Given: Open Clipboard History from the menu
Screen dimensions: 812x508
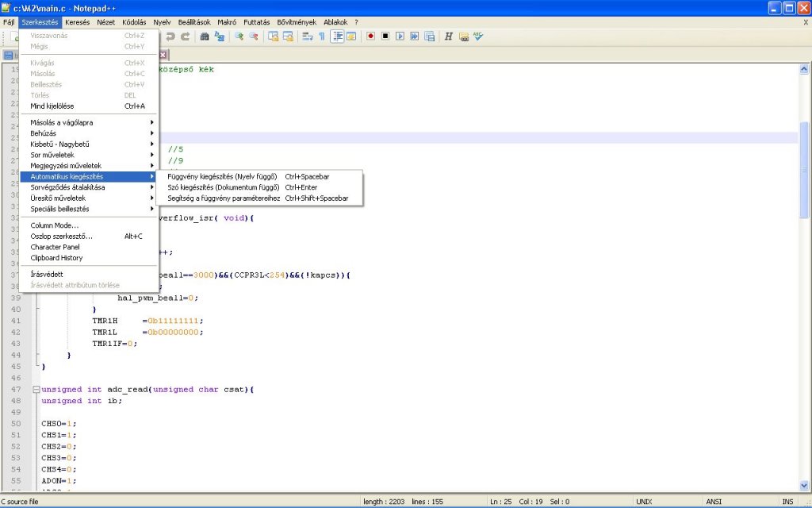Looking at the screenshot, I should point(56,258).
